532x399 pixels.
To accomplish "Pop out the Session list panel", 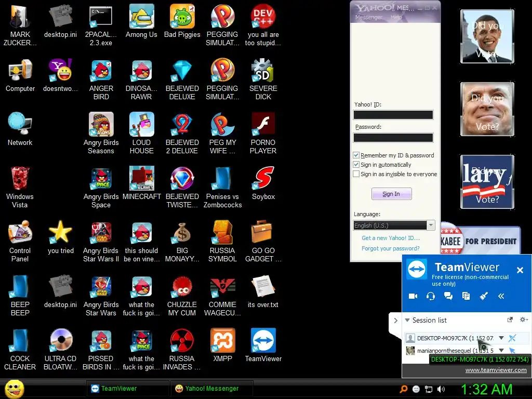I will pyautogui.click(x=510, y=320).
